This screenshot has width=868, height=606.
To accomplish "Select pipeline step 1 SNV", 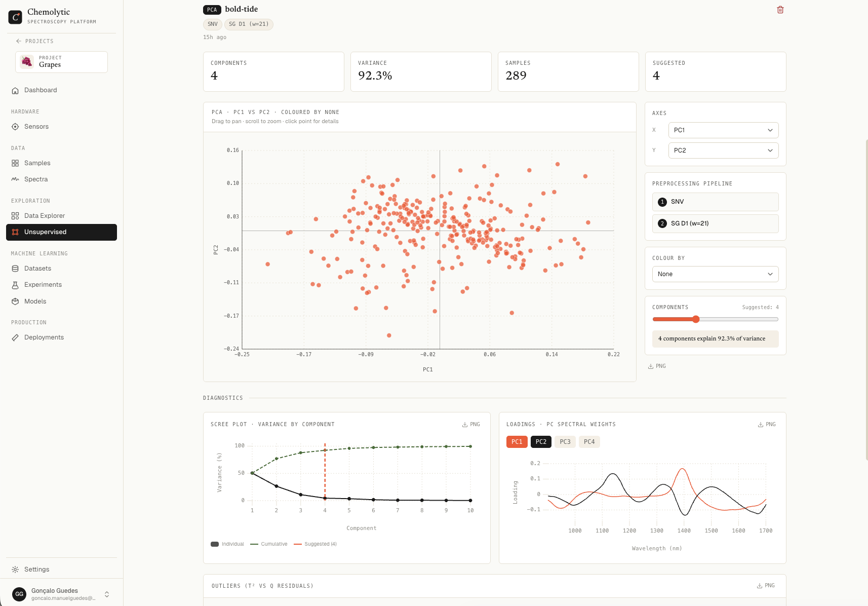I will point(715,202).
